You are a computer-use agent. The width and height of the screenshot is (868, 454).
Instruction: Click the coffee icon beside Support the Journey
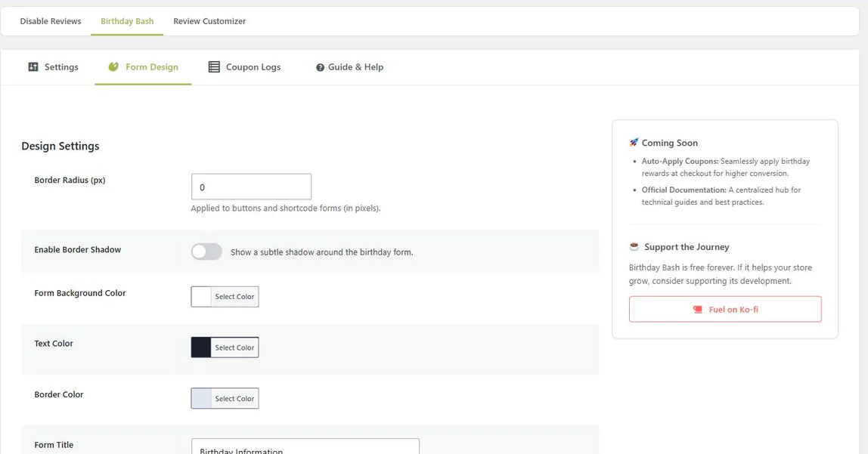634,246
